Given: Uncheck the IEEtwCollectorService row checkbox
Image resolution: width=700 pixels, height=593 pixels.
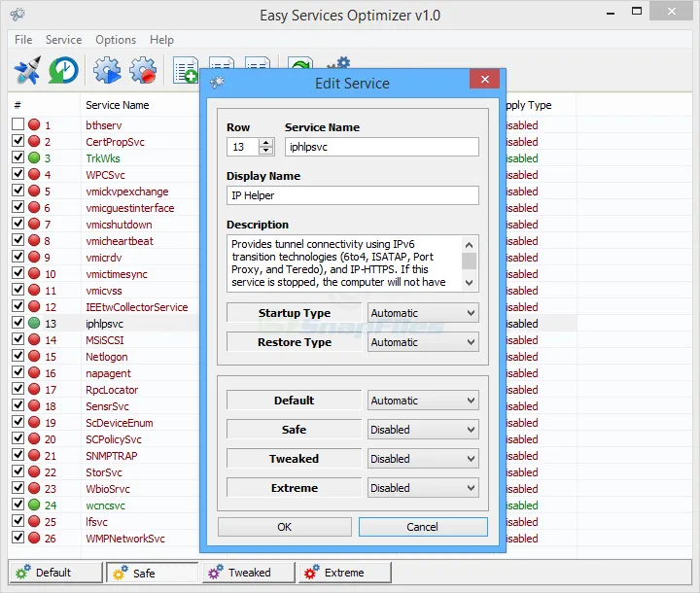Looking at the screenshot, I should (x=17, y=306).
